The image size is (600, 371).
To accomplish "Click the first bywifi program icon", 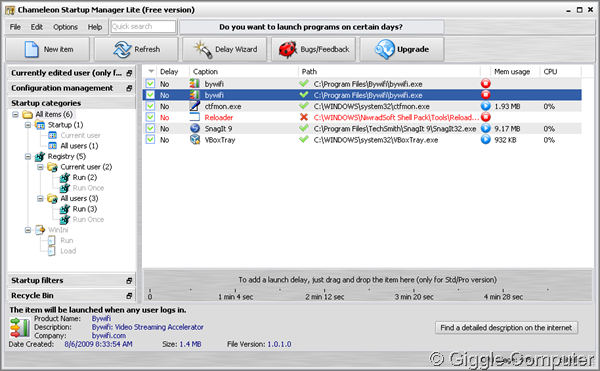I will click(x=195, y=83).
